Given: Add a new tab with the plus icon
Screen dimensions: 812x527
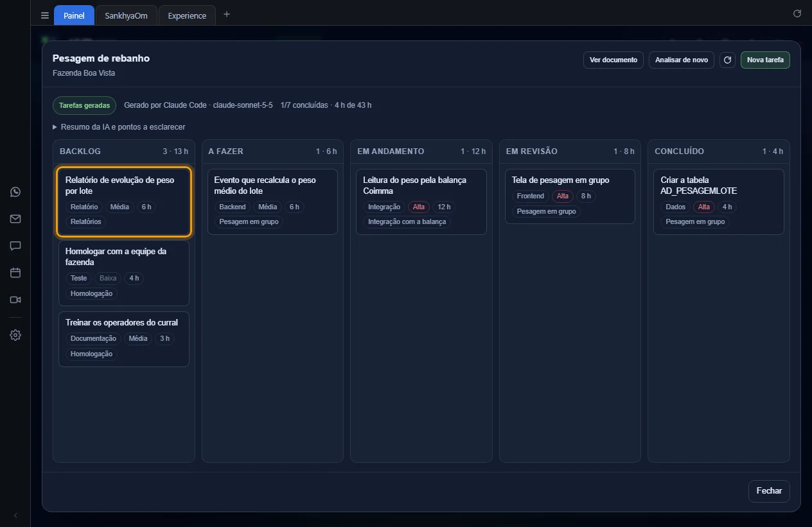Looking at the screenshot, I should pyautogui.click(x=226, y=14).
